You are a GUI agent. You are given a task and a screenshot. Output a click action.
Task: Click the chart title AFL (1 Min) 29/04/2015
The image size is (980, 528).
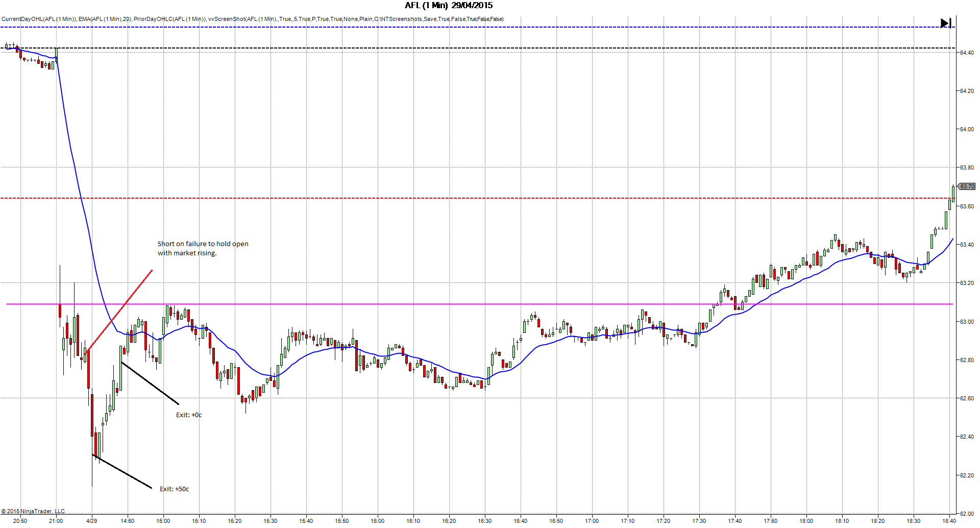click(449, 6)
